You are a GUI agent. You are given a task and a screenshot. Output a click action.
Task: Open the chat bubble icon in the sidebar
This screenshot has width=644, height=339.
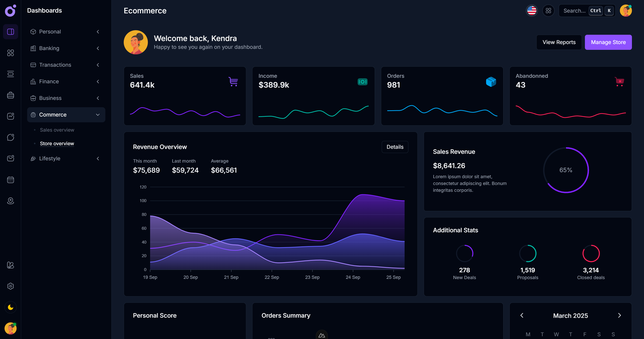point(11,137)
